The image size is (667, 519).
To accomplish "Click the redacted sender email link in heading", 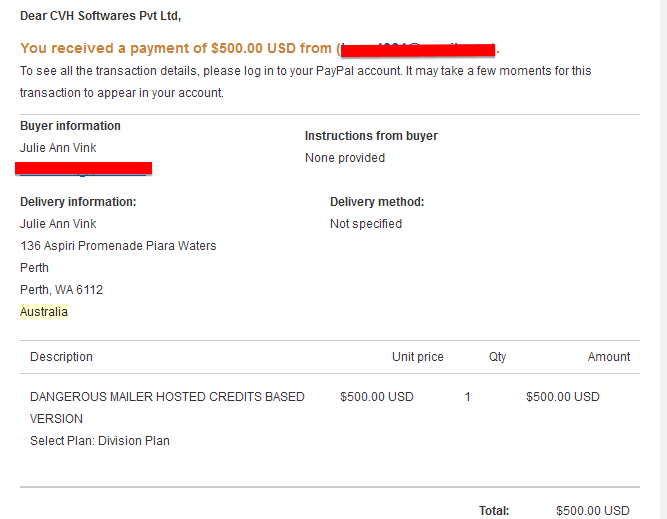I will pos(418,49).
